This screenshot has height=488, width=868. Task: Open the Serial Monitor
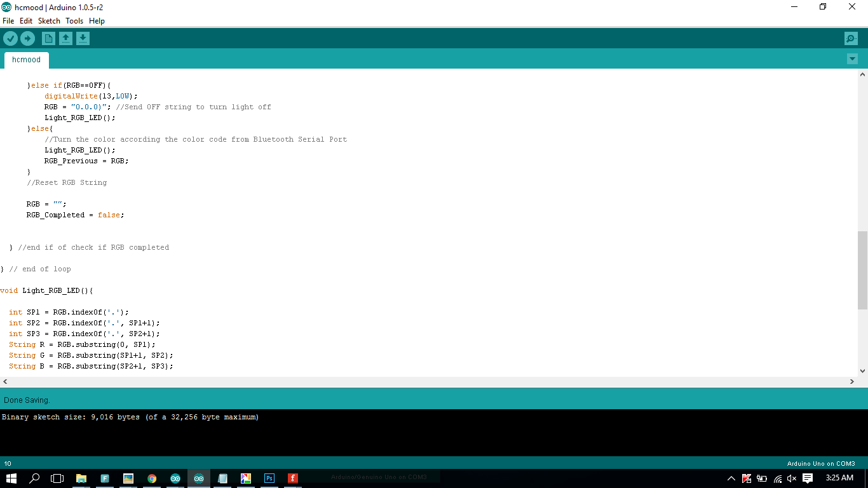click(851, 38)
